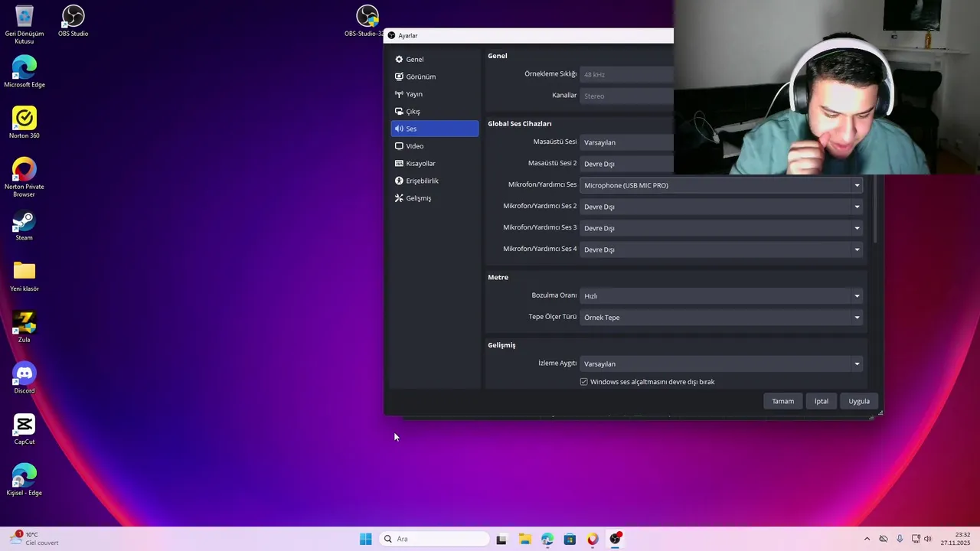Select the OBS-Studio-32 installer icon on desktop
Viewport: 980px width, 551px height.
367,21
